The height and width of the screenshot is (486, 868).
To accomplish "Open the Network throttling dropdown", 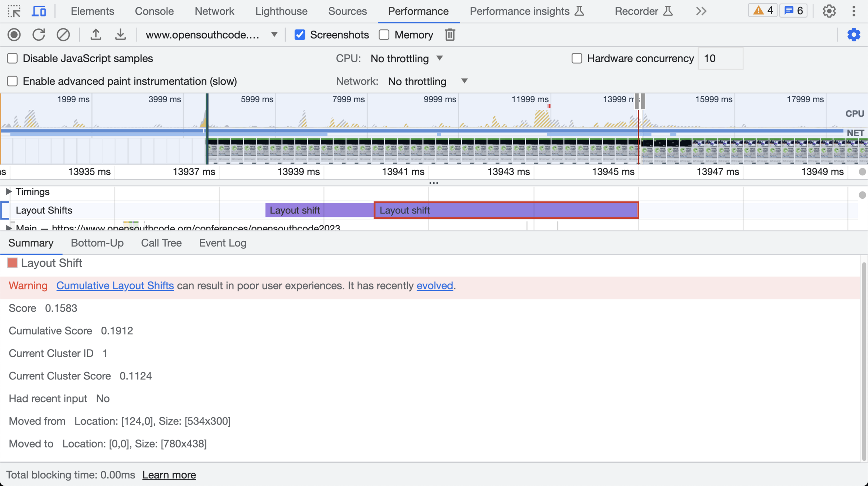I will [x=428, y=81].
